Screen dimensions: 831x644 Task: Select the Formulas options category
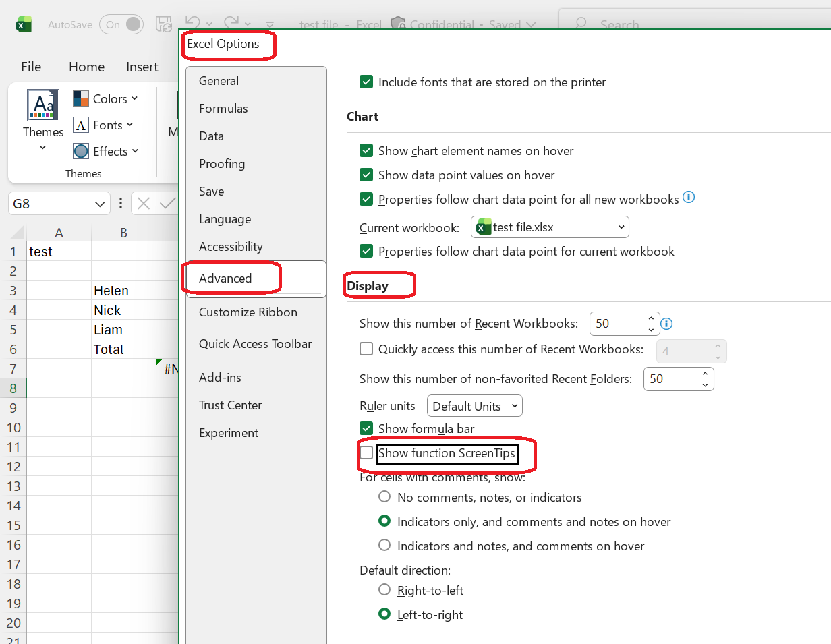(256, 109)
